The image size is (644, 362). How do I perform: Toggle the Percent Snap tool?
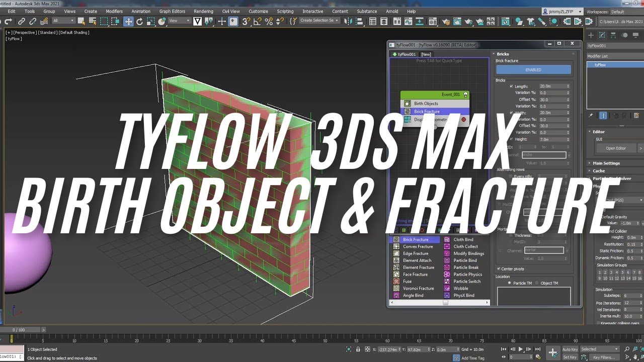269,21
